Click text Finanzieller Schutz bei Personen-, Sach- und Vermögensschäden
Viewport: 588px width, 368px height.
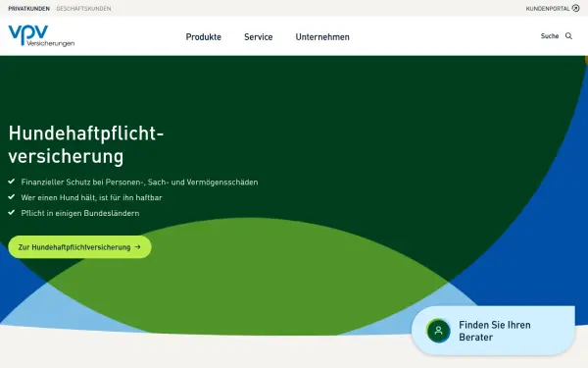(139, 183)
